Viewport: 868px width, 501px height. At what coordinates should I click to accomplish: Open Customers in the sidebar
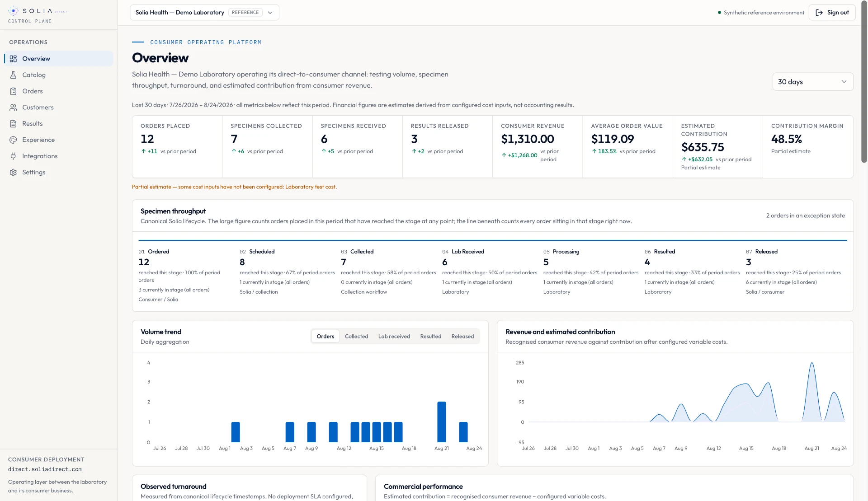tap(59, 108)
